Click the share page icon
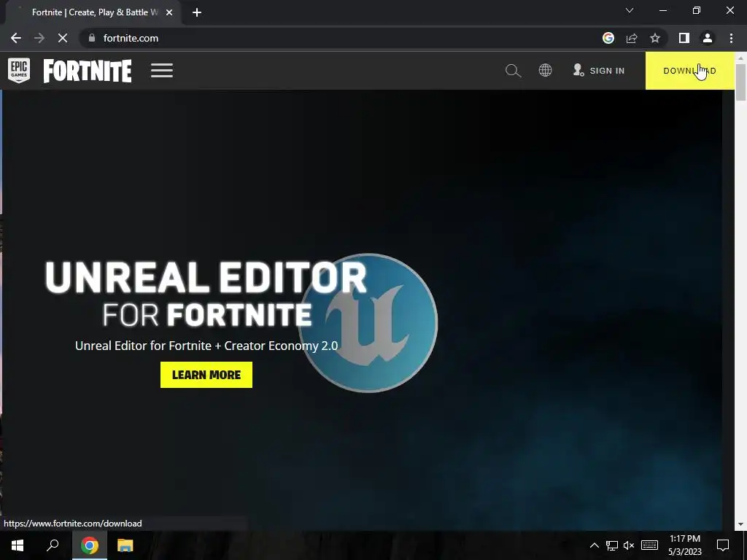Image resolution: width=747 pixels, height=560 pixels. point(632,38)
